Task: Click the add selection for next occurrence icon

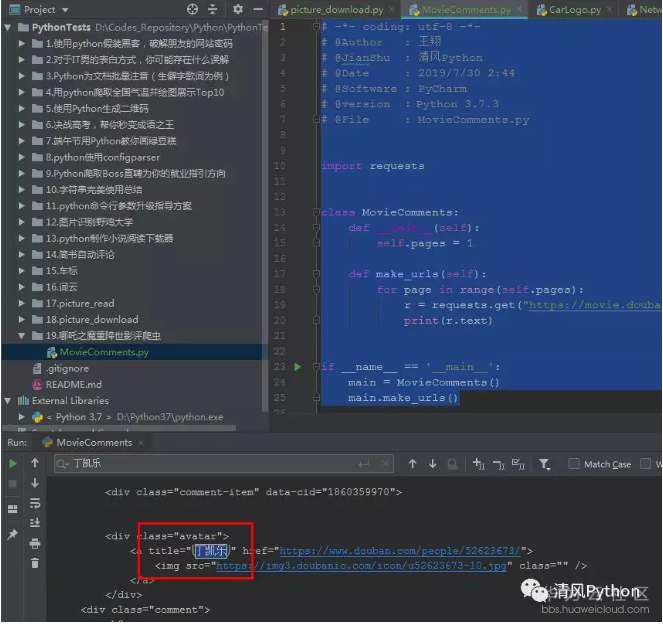Action: 478,464
